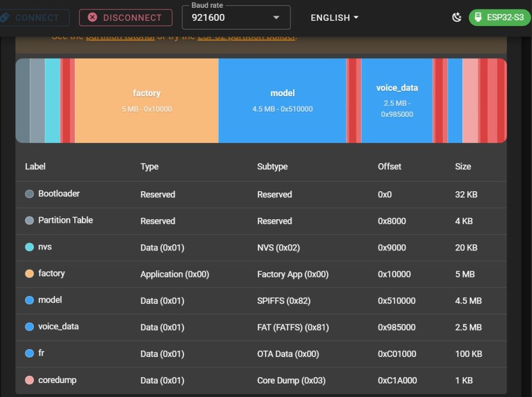The height and width of the screenshot is (397, 532).
Task: Select the model block in partition map
Action: (x=282, y=100)
